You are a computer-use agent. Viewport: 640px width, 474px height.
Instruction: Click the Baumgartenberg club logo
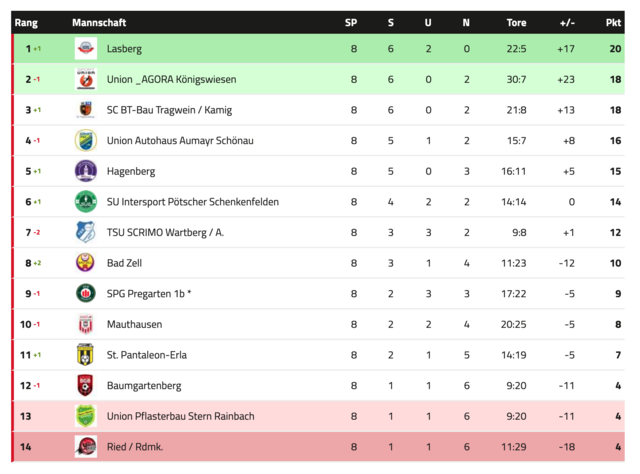(x=86, y=385)
